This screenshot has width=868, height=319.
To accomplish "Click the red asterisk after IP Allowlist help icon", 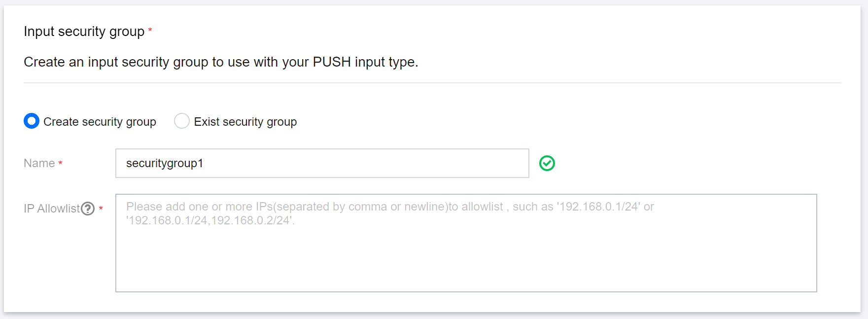I will point(101,209).
